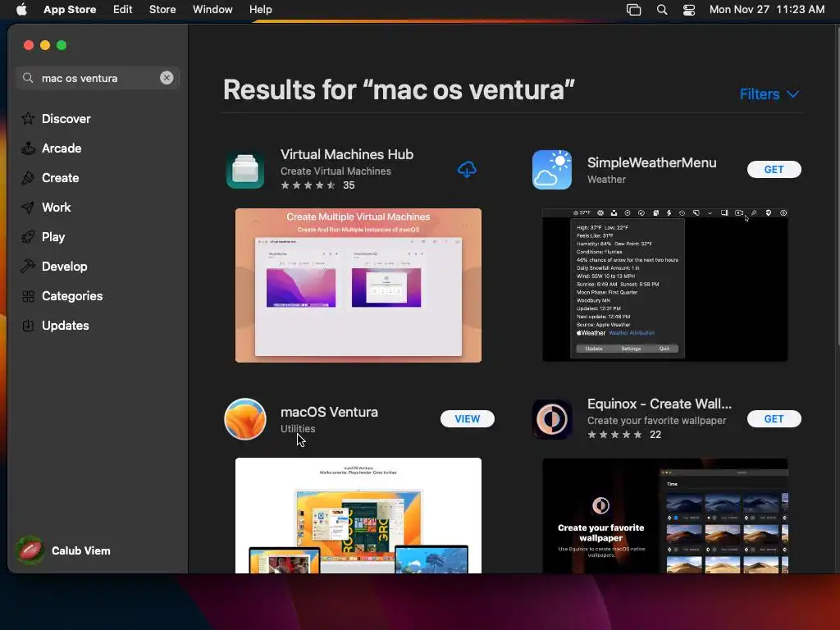Open the macOS Ventura title link

tap(329, 412)
